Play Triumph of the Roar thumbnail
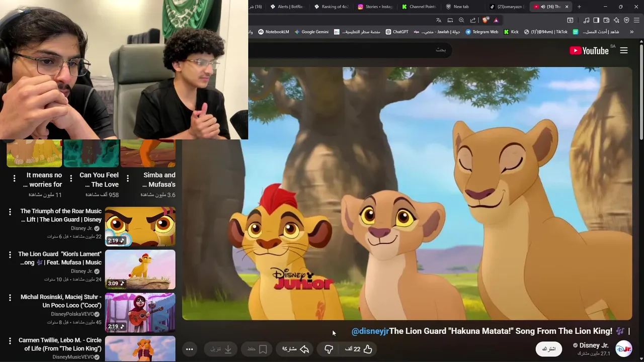644x362 pixels. [x=140, y=226]
